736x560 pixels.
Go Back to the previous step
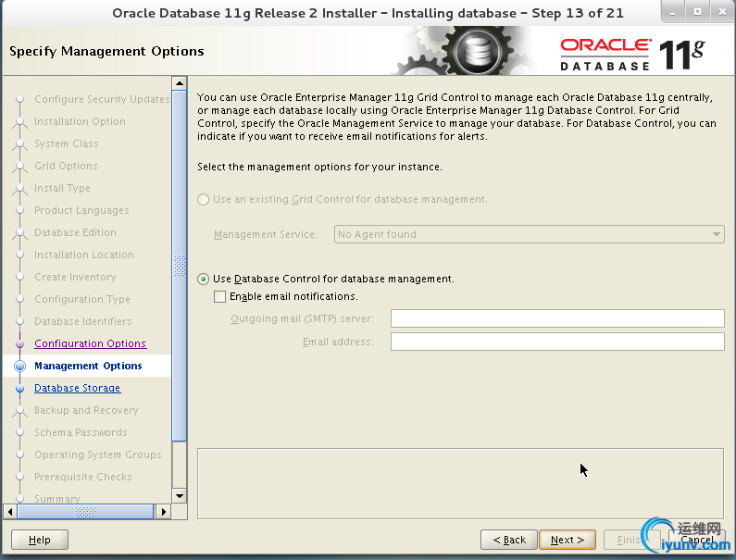(x=509, y=540)
